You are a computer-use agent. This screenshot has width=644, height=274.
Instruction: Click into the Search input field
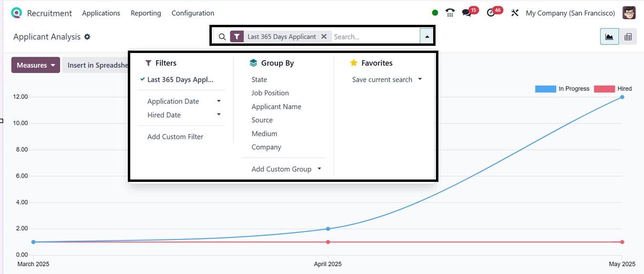(x=374, y=36)
